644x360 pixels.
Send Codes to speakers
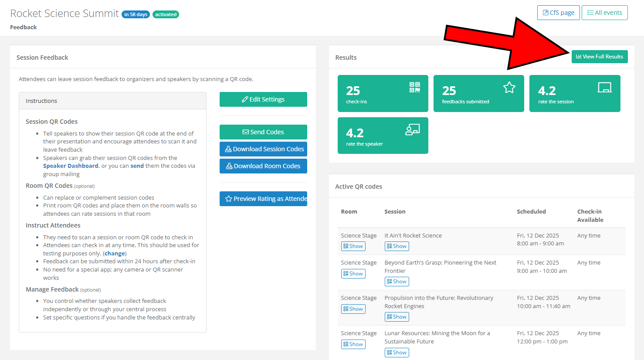[x=263, y=132]
